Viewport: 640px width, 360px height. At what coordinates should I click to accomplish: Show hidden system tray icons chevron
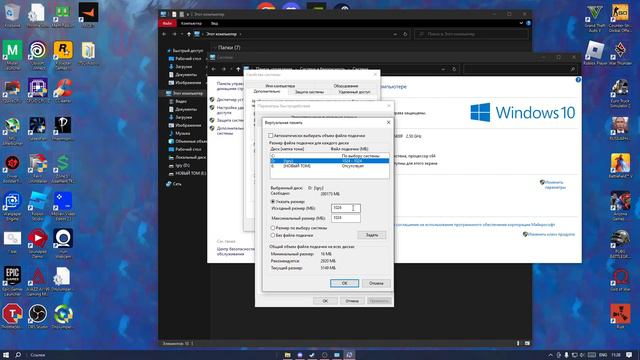tap(550, 355)
